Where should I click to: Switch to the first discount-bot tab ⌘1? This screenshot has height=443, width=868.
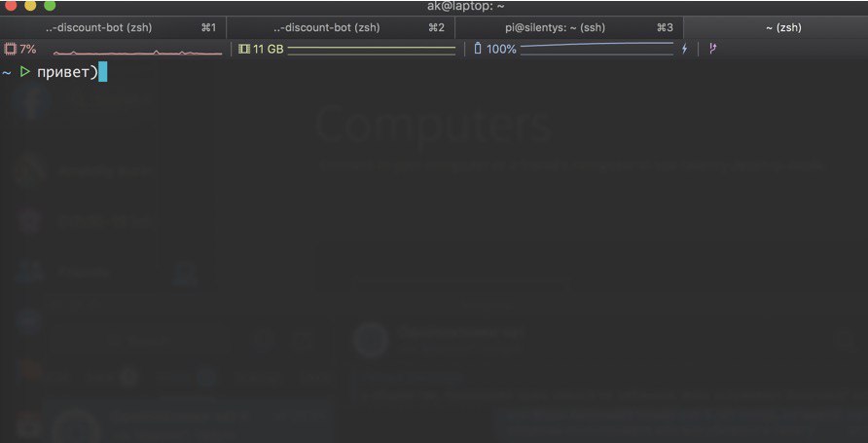coord(113,27)
